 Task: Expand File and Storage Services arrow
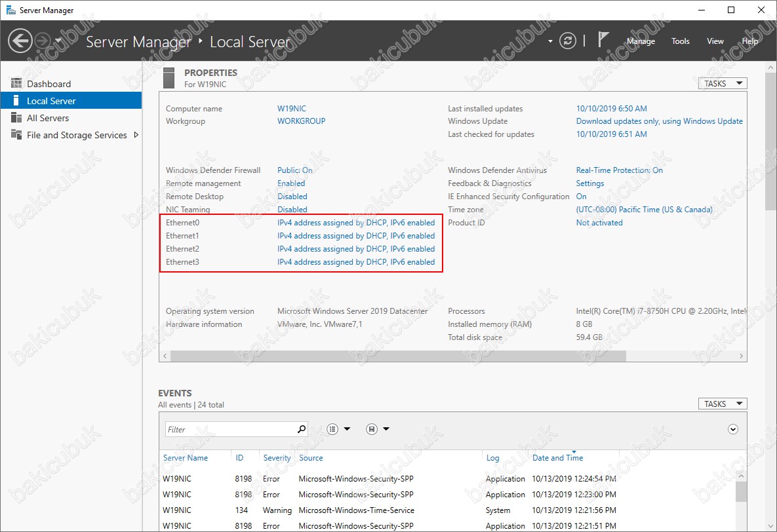coord(136,135)
